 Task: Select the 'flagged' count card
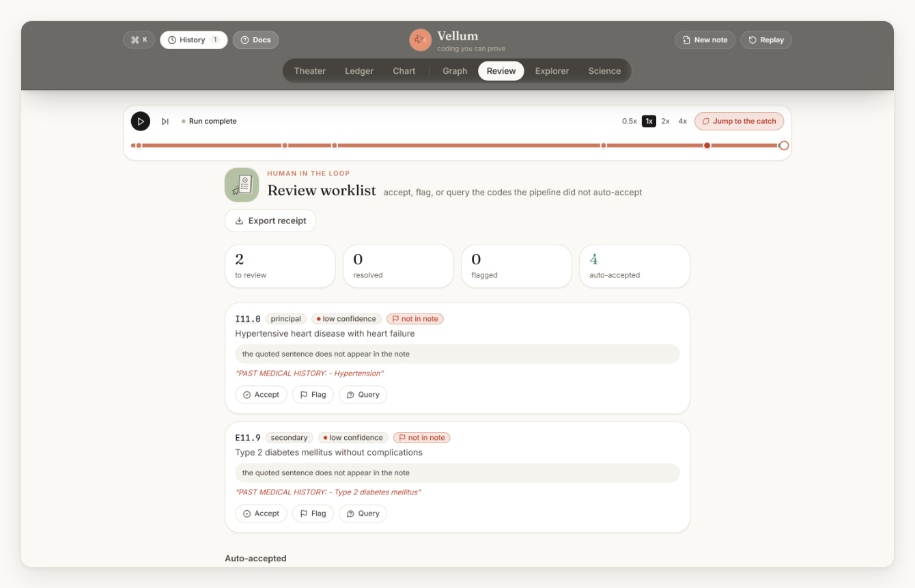pos(516,266)
